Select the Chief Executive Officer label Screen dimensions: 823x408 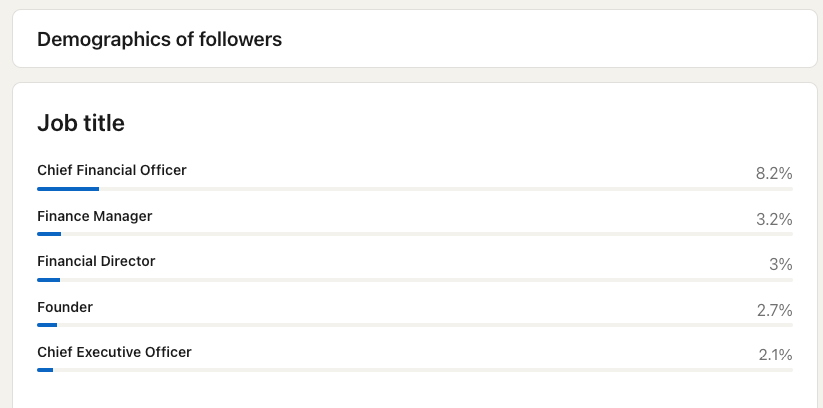[114, 352]
